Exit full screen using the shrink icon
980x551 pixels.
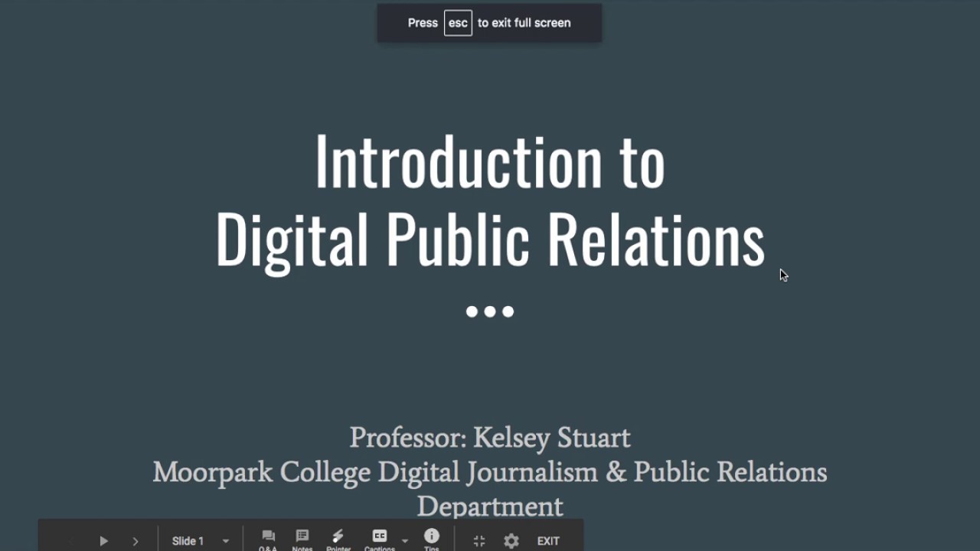[x=479, y=541]
